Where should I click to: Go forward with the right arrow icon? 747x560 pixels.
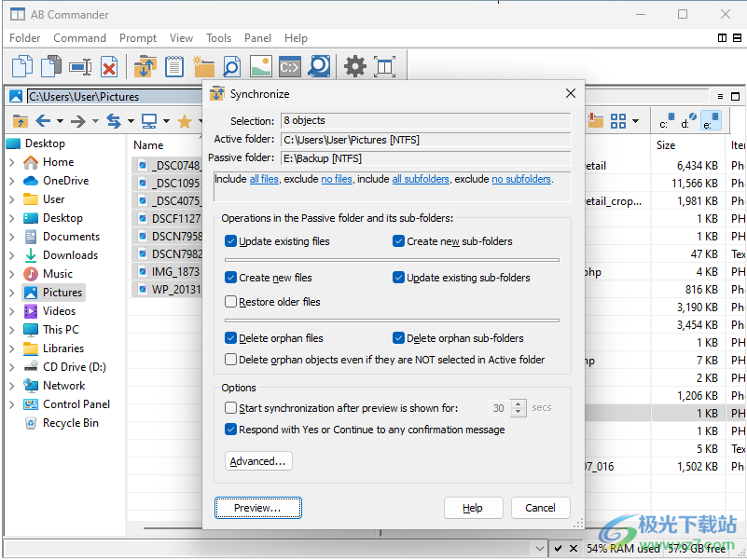click(x=77, y=121)
